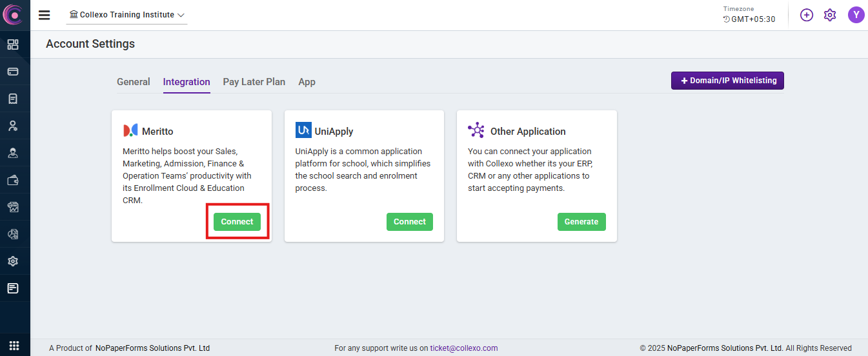868x356 pixels.
Task: Click Generate on the Other Application card
Action: pyautogui.click(x=581, y=222)
